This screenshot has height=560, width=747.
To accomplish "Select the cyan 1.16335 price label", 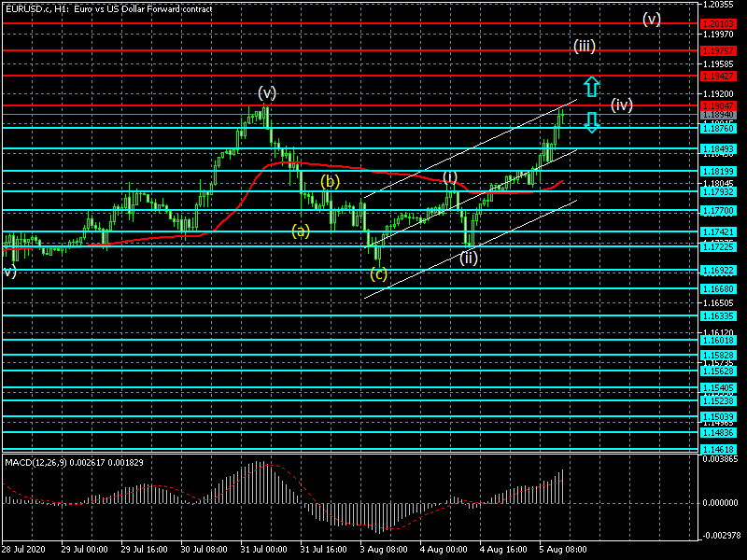I will pos(718,315).
